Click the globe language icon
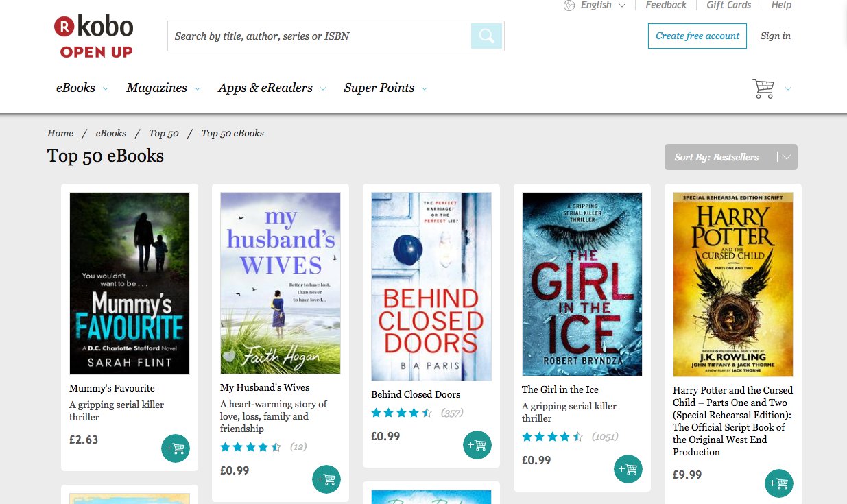Image resolution: width=847 pixels, height=504 pixels. click(x=569, y=5)
